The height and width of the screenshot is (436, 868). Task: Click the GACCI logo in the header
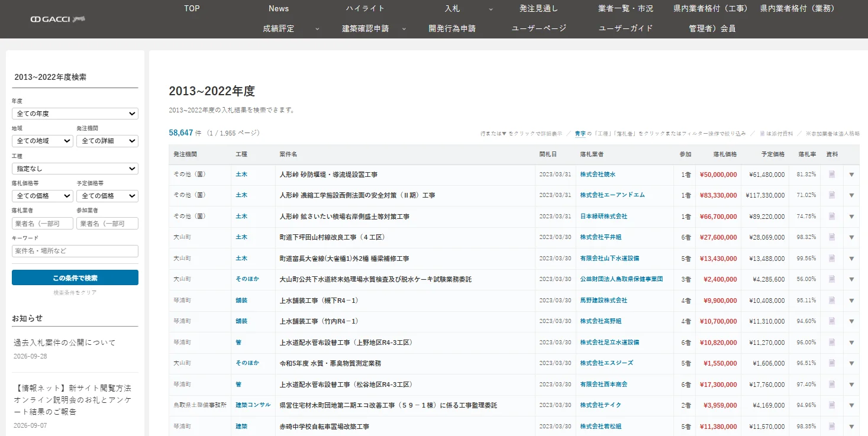(59, 19)
